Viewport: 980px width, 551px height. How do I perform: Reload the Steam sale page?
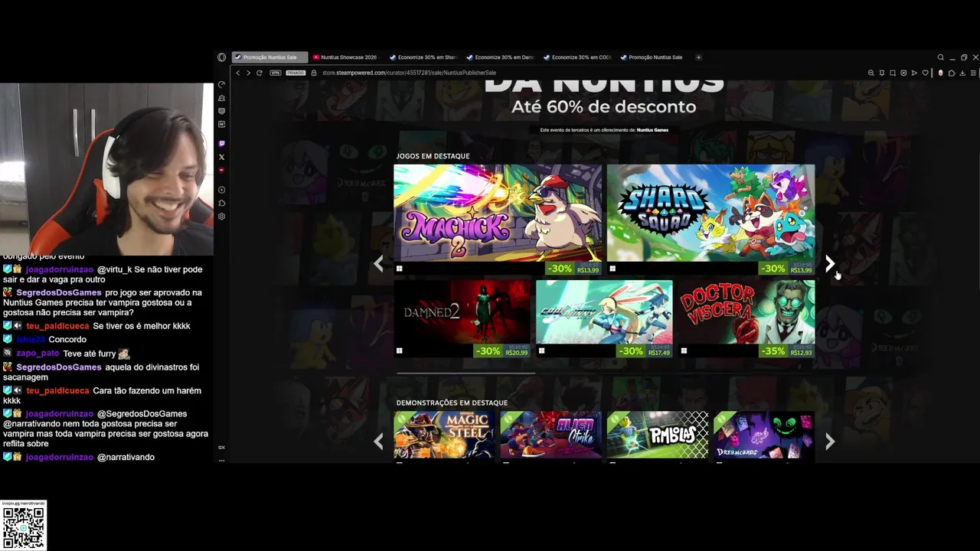(x=260, y=73)
